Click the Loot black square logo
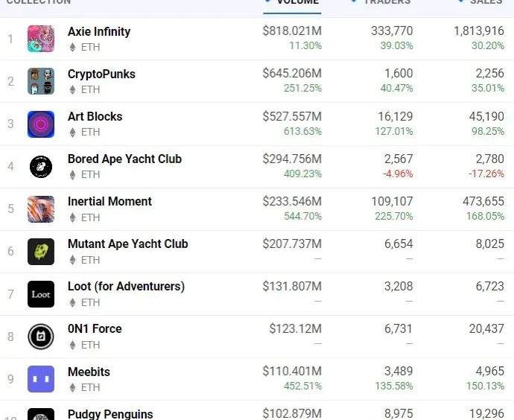This screenshot has height=420, width=514. 41,294
